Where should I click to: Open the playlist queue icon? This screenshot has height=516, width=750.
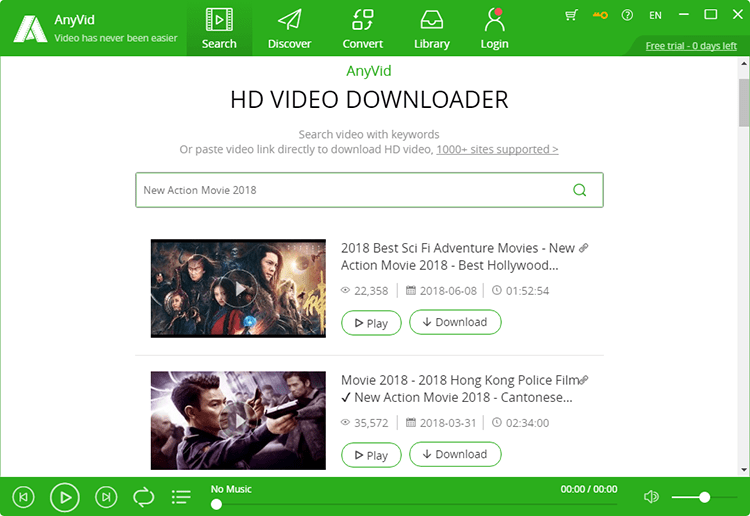tap(181, 497)
